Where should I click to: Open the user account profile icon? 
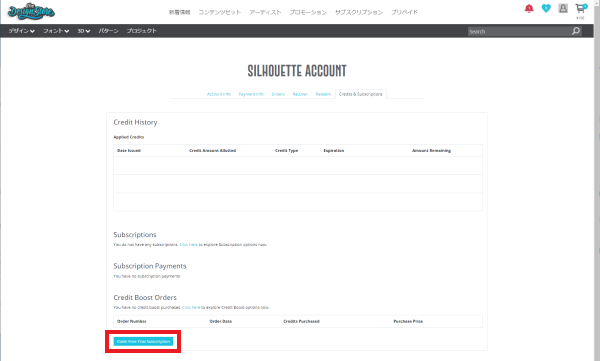pyautogui.click(x=563, y=8)
